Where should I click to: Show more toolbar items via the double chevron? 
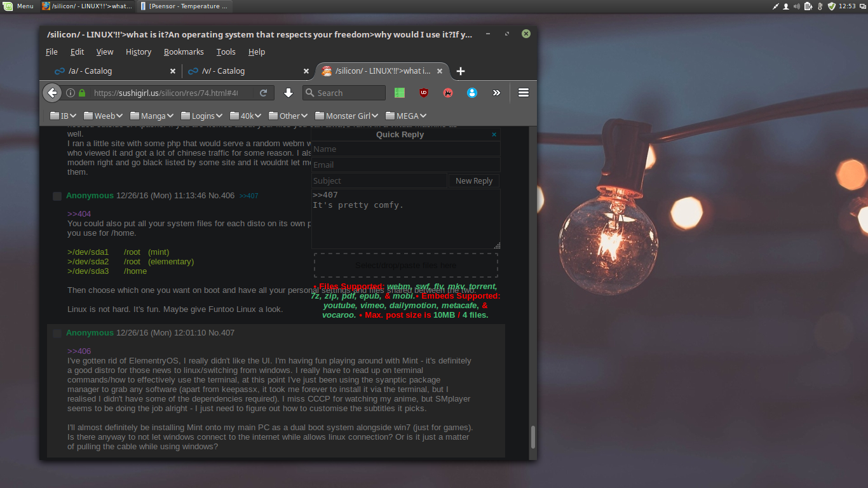[496, 93]
